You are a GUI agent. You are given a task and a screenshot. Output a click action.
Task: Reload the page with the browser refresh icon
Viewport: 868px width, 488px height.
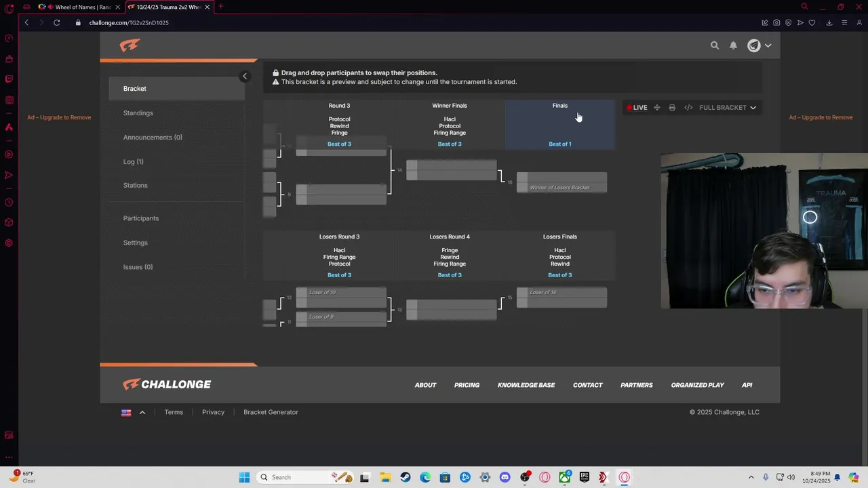pyautogui.click(x=57, y=22)
